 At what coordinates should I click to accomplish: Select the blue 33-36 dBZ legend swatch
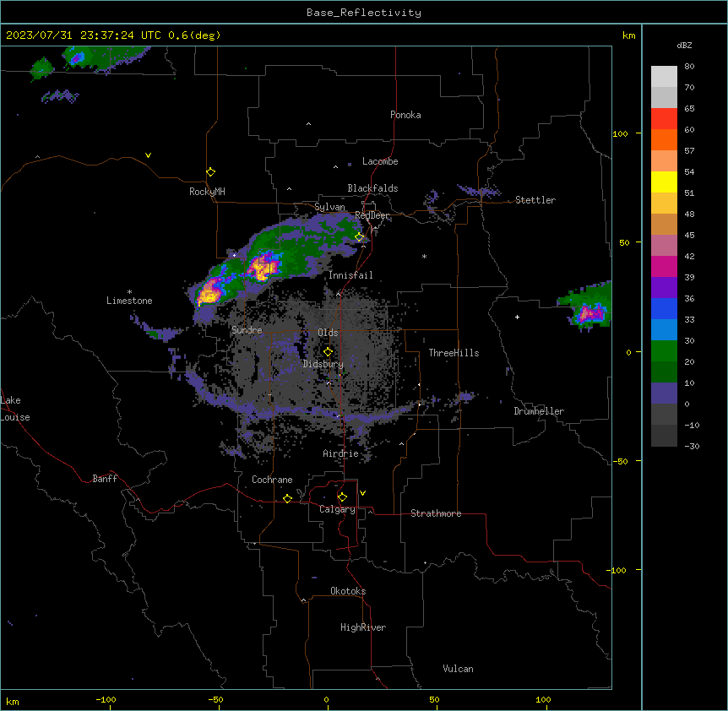pyautogui.click(x=664, y=308)
